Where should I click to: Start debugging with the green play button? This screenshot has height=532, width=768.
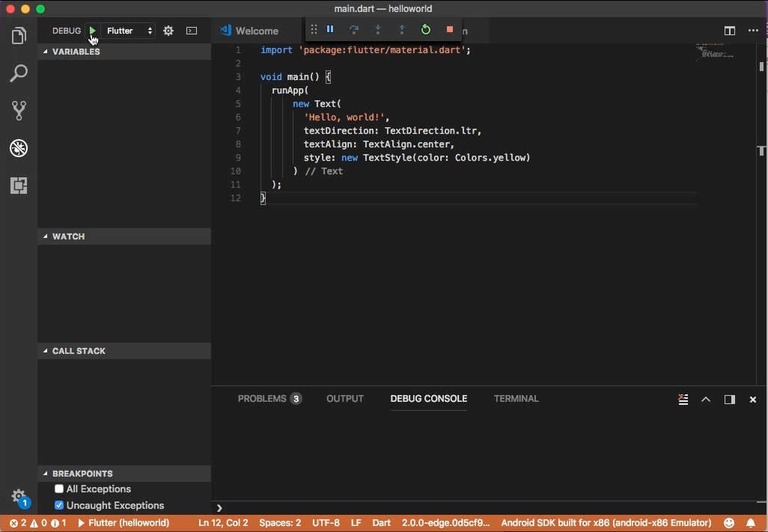click(x=92, y=31)
